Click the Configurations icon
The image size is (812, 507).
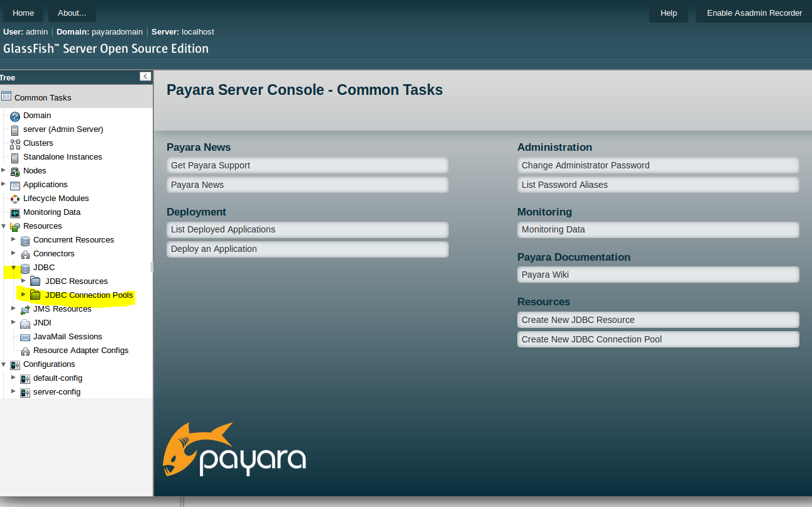(x=15, y=365)
